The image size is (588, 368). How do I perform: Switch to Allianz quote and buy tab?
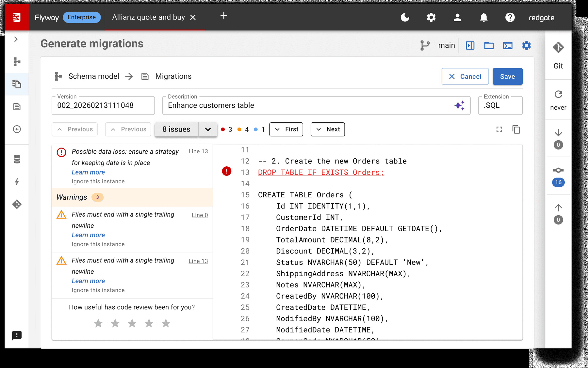[x=149, y=17]
